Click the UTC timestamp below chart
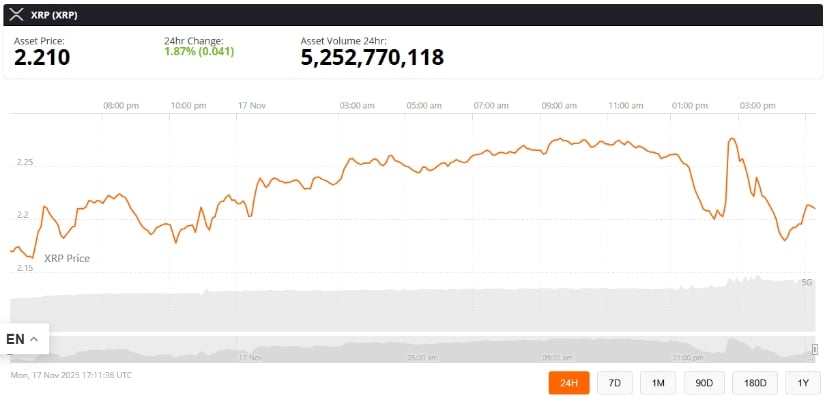This screenshot has height=402, width=825. [x=71, y=375]
